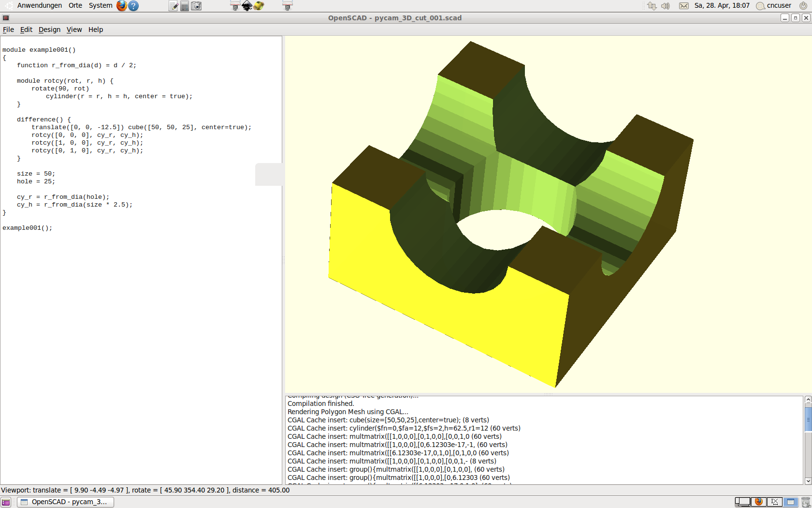
Task: Switch to the fourth highlighted workspace
Action: 791,502
